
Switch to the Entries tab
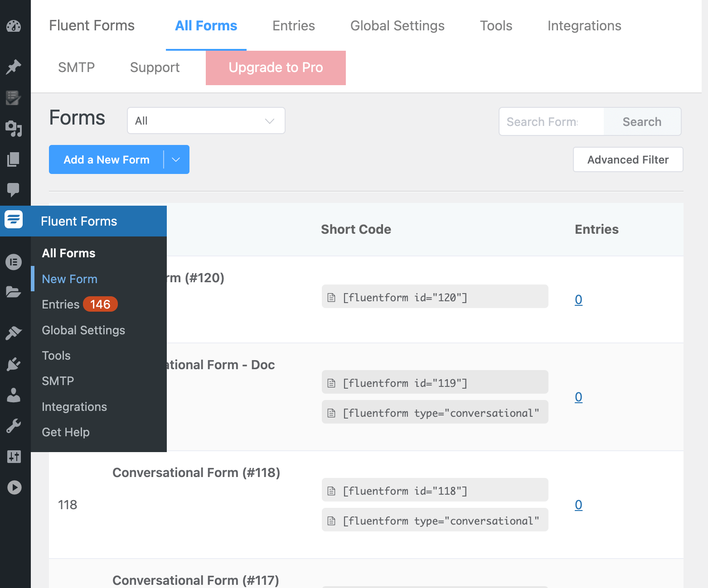293,26
